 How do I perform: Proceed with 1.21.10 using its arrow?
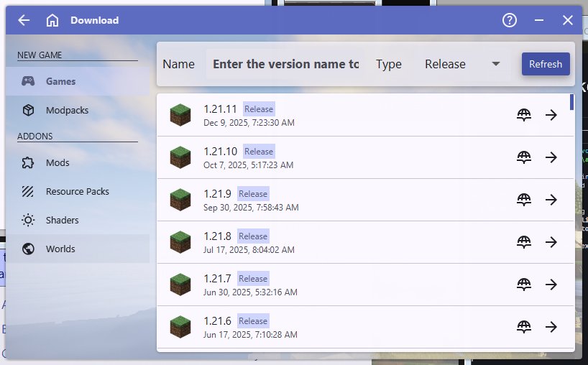click(x=551, y=157)
